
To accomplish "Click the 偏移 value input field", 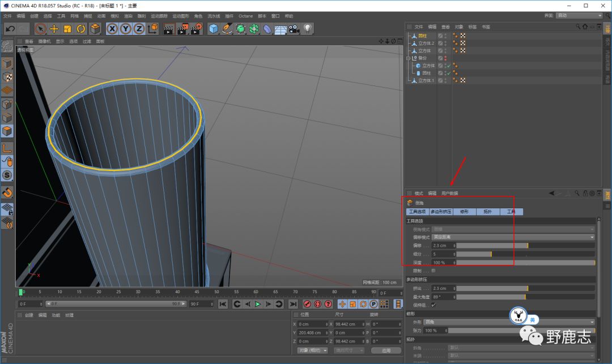I will click(441, 246).
